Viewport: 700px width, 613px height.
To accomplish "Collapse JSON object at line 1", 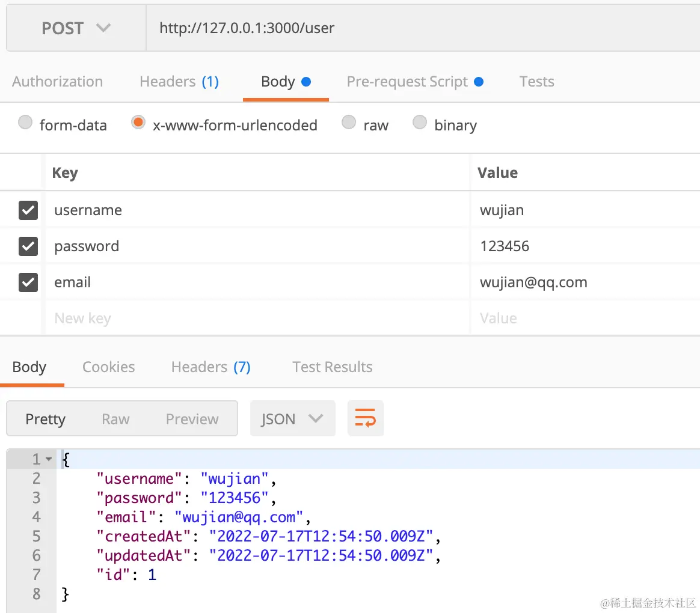I will (49, 460).
